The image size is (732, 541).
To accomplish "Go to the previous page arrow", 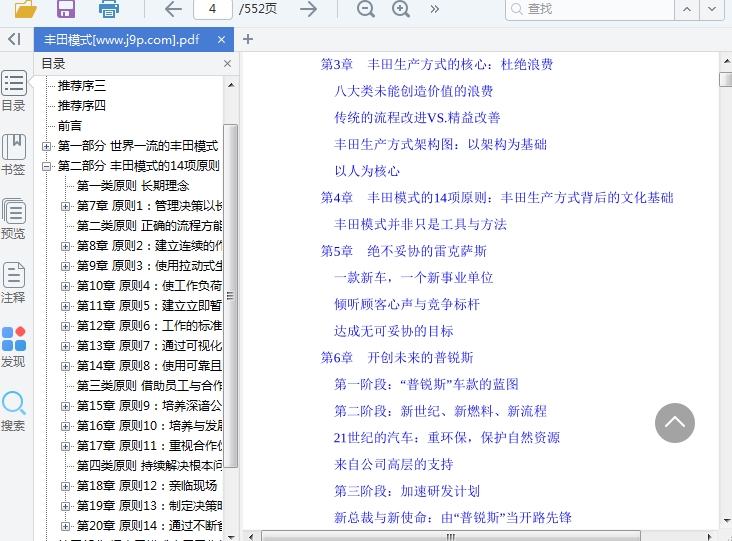I will tap(173, 9).
